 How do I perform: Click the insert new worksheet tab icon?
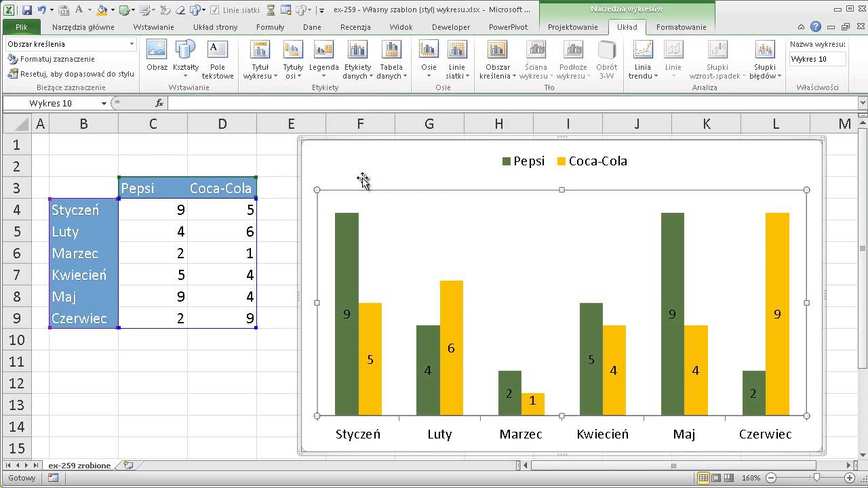[x=128, y=466]
